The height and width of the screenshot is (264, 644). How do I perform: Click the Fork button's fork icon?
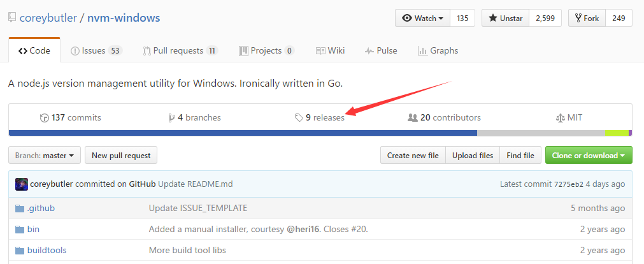tap(578, 18)
